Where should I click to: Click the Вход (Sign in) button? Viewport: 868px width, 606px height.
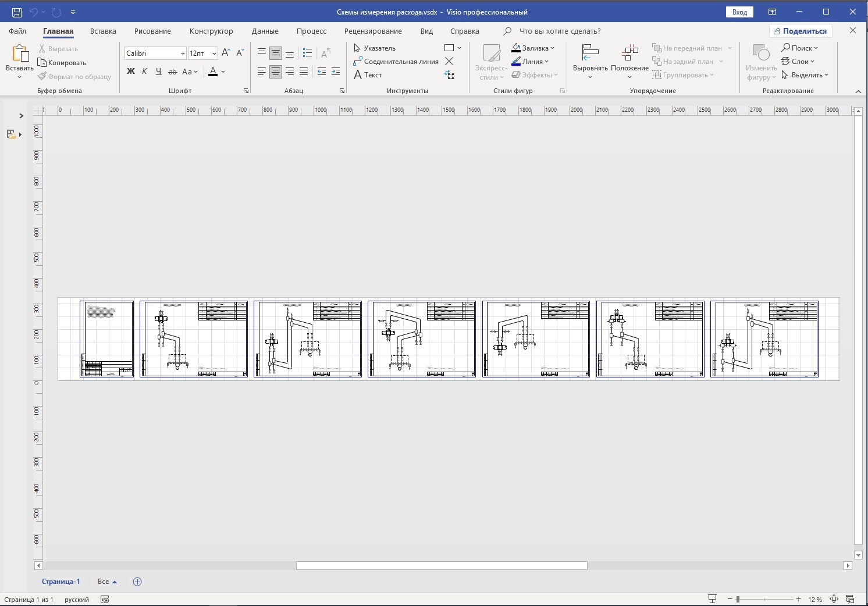[739, 12]
